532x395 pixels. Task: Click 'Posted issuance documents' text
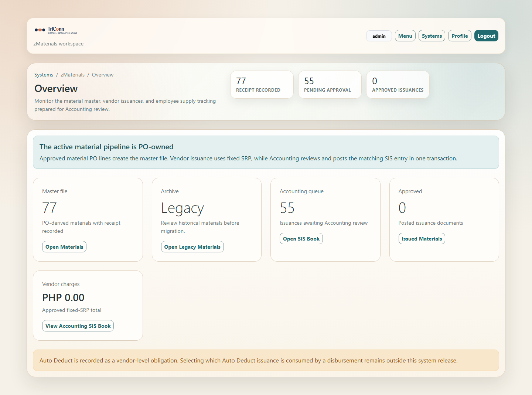[x=431, y=223]
